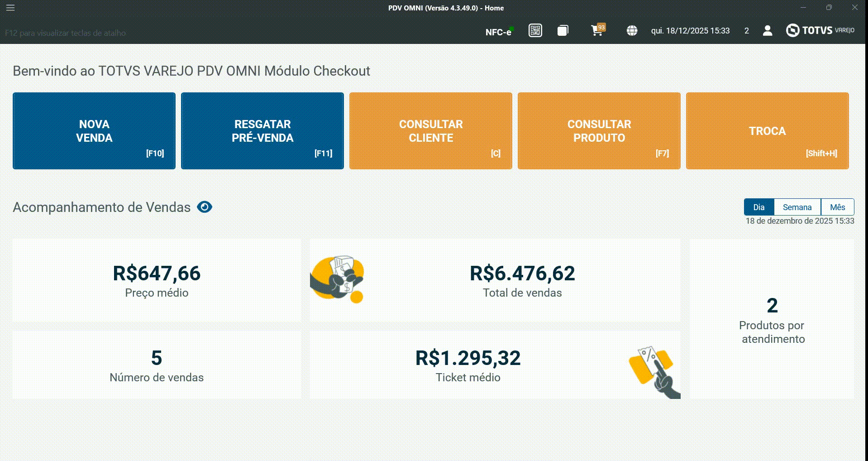Open Consultar Produto
Image resolution: width=868 pixels, height=461 pixels.
[599, 131]
